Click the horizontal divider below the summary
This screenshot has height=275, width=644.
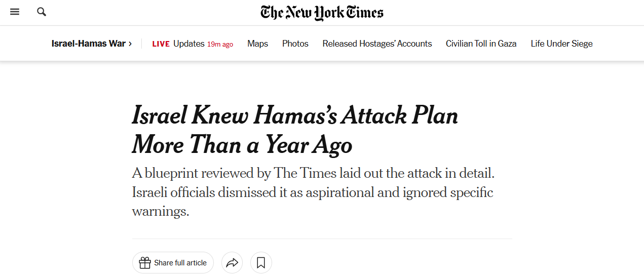tap(322, 239)
